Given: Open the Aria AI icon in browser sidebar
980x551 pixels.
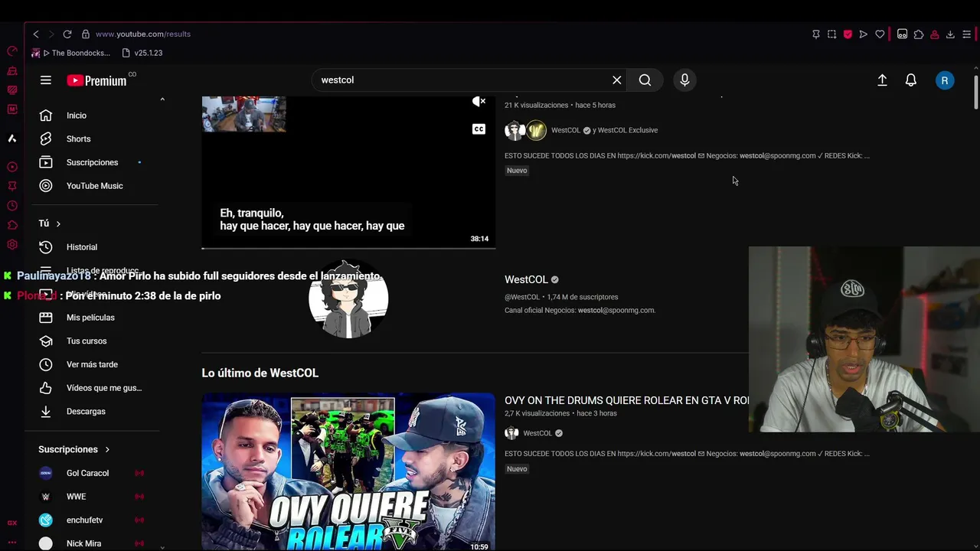Looking at the screenshot, I should tap(12, 139).
